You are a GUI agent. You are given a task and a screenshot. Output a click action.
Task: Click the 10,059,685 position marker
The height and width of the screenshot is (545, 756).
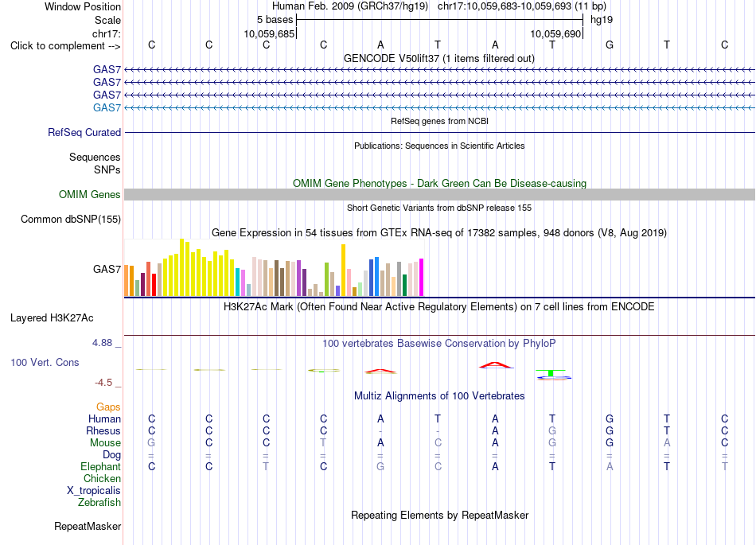(x=269, y=33)
